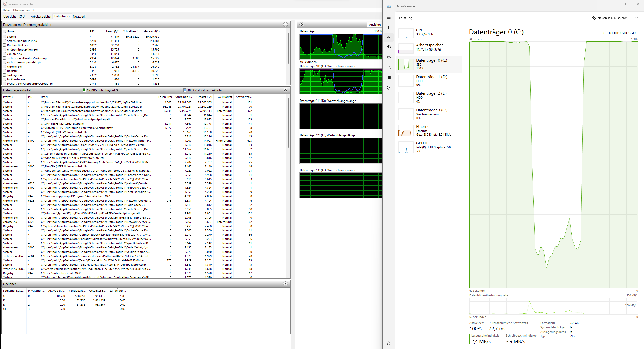The width and height of the screenshot is (644, 349).
Task: Open Task Manager settings gear icon
Action: (x=389, y=343)
